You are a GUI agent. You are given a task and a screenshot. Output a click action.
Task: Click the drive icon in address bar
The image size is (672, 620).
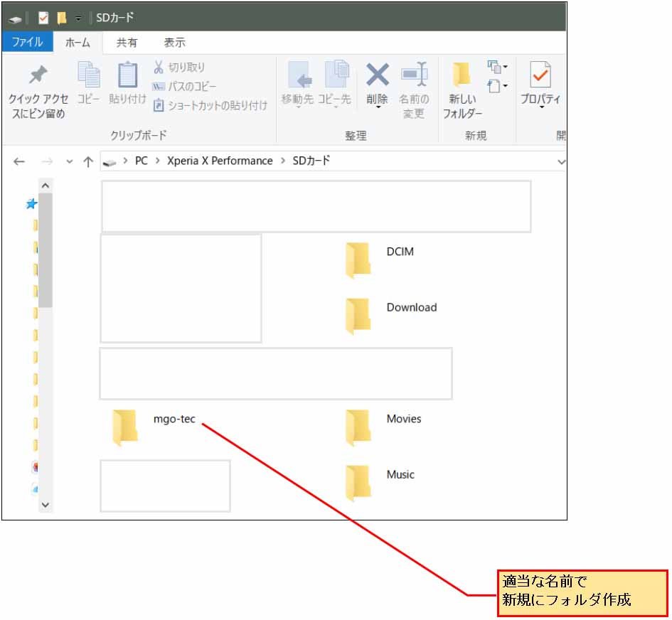110,162
